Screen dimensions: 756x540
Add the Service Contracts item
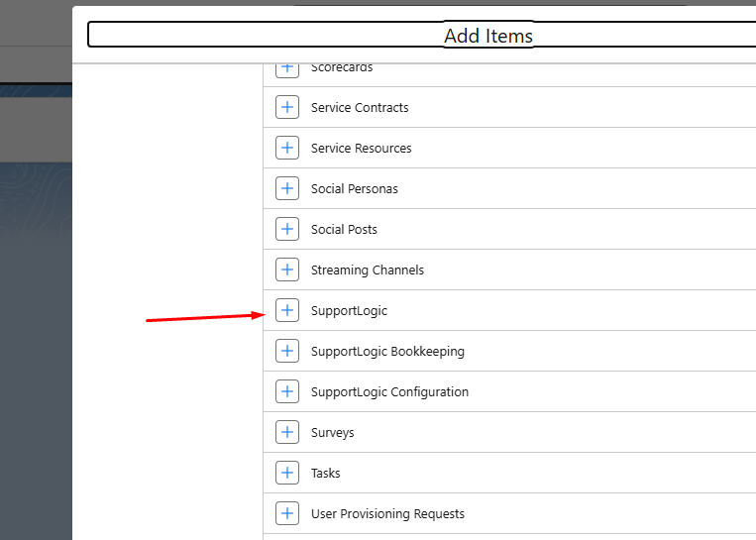tap(287, 107)
